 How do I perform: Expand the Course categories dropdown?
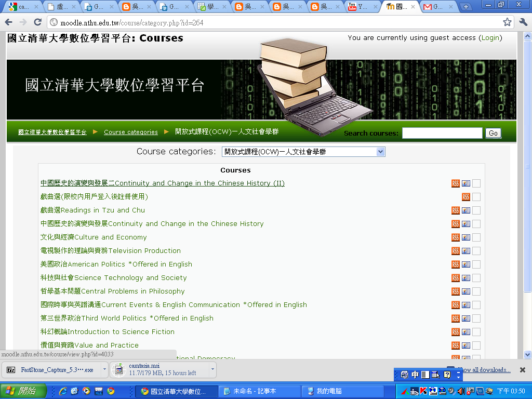pyautogui.click(x=303, y=152)
